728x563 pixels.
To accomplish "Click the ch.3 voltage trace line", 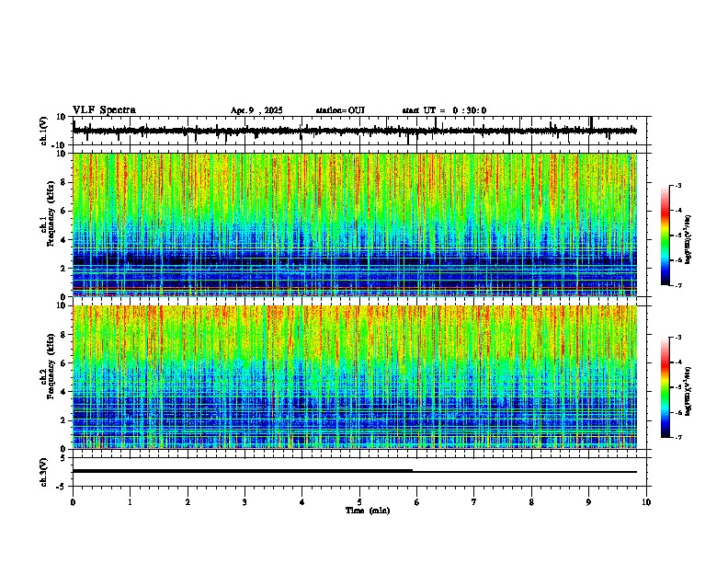I will pyautogui.click(x=355, y=471).
